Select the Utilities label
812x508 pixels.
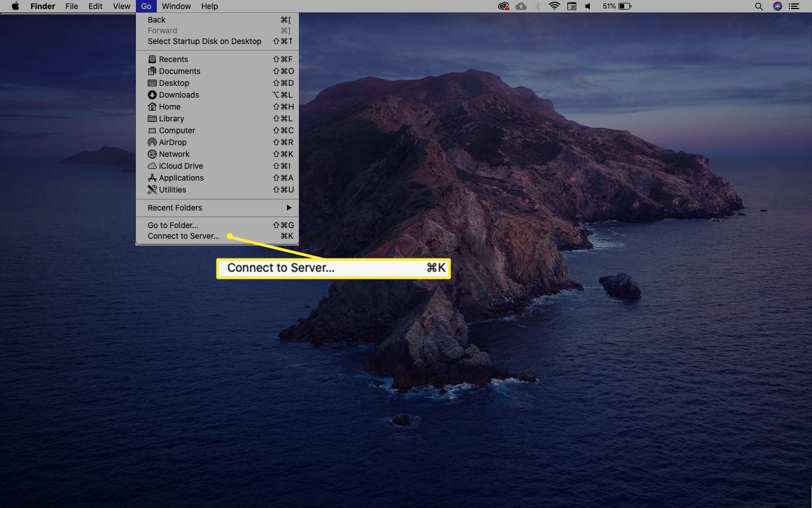[173, 190]
